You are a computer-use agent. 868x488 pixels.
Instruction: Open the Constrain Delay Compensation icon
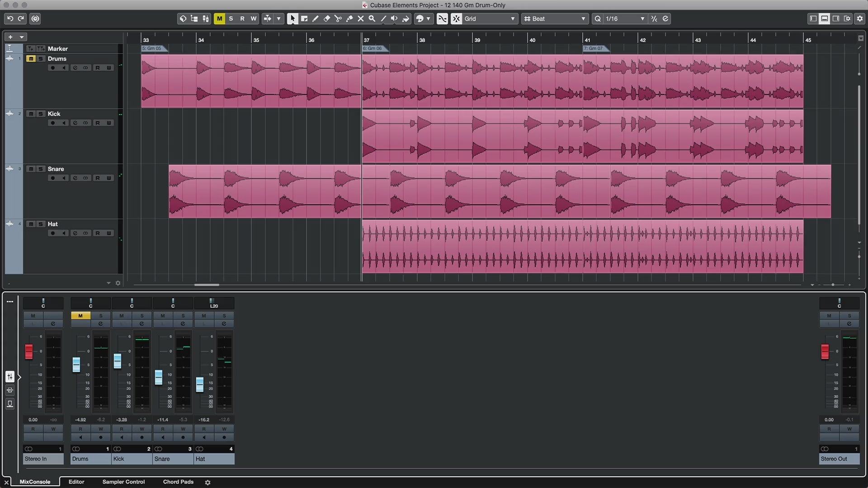point(35,19)
